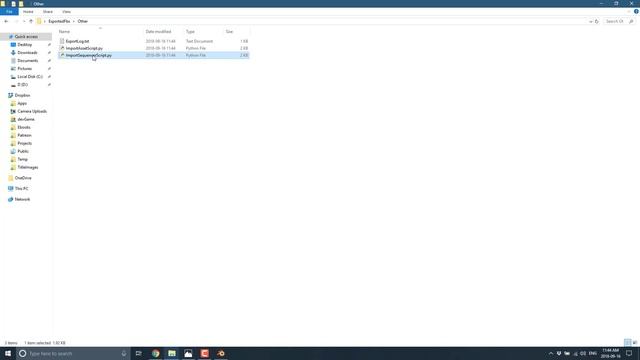
Task: Open Photos app from taskbar
Action: click(188, 353)
